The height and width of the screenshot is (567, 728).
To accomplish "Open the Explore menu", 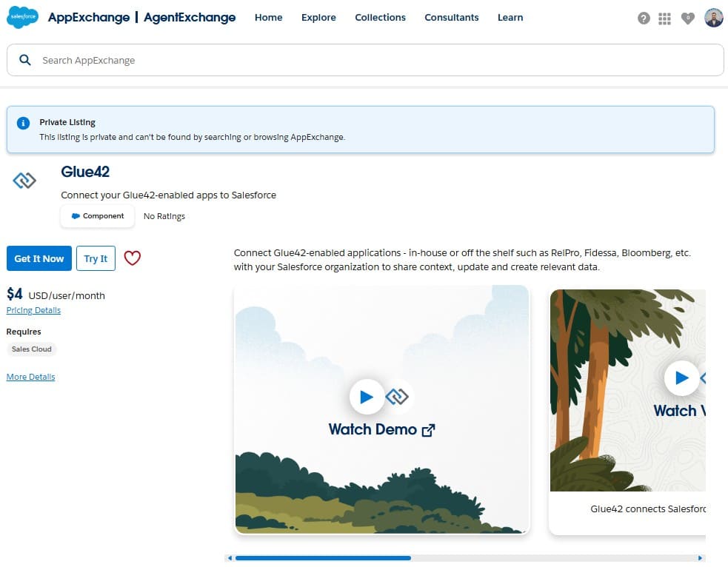I will click(x=318, y=18).
